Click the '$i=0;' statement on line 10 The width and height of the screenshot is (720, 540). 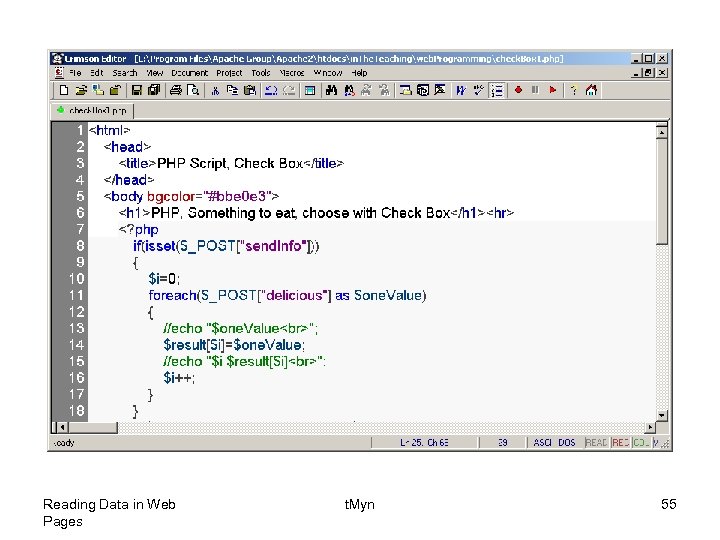(164, 279)
